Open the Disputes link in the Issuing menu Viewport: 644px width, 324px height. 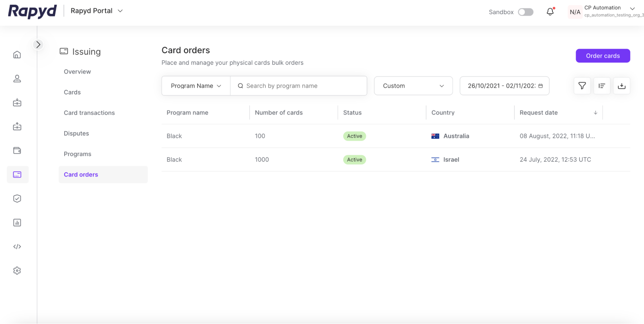point(76,133)
